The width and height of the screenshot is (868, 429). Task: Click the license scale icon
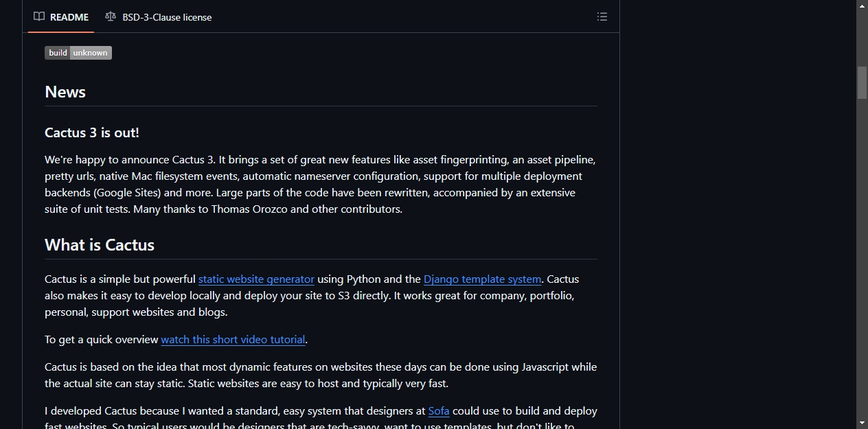(x=111, y=16)
